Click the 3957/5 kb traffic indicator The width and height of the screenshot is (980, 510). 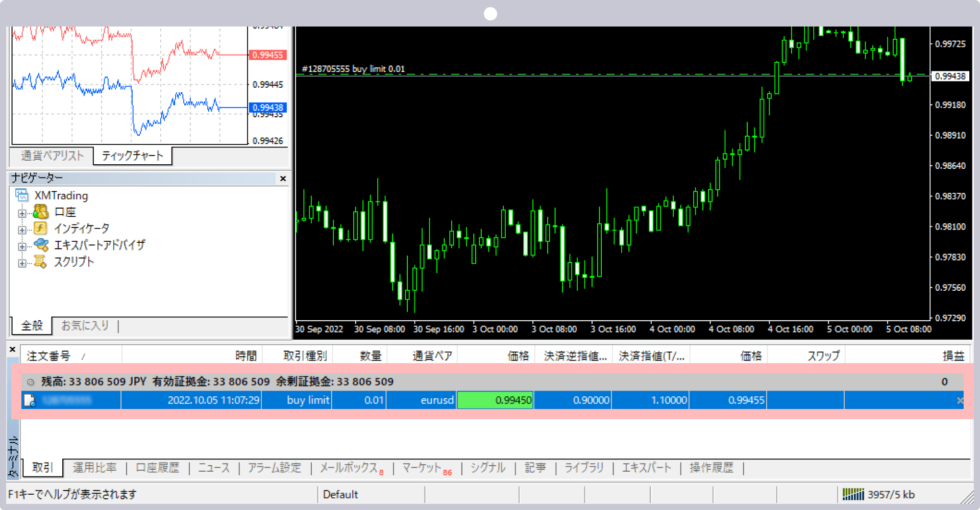891,494
